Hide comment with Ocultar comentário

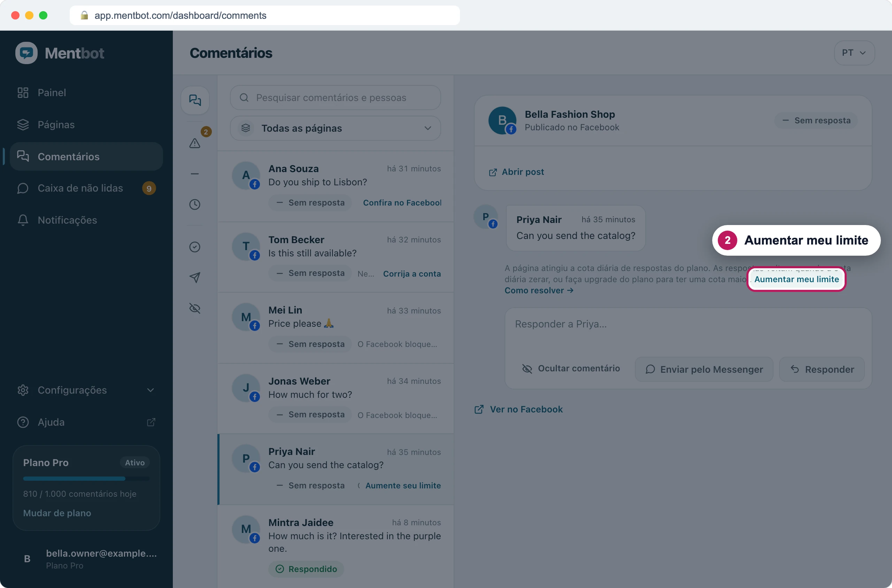(x=571, y=369)
